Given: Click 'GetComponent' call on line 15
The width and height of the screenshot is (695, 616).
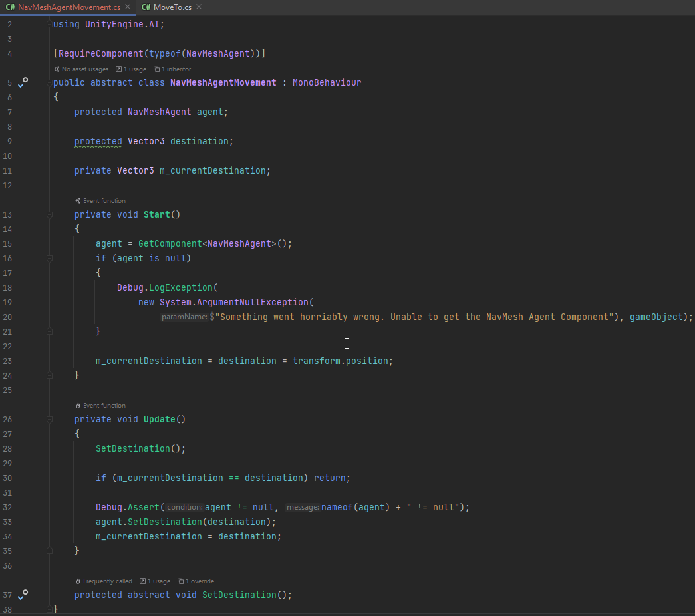Looking at the screenshot, I should coord(170,243).
